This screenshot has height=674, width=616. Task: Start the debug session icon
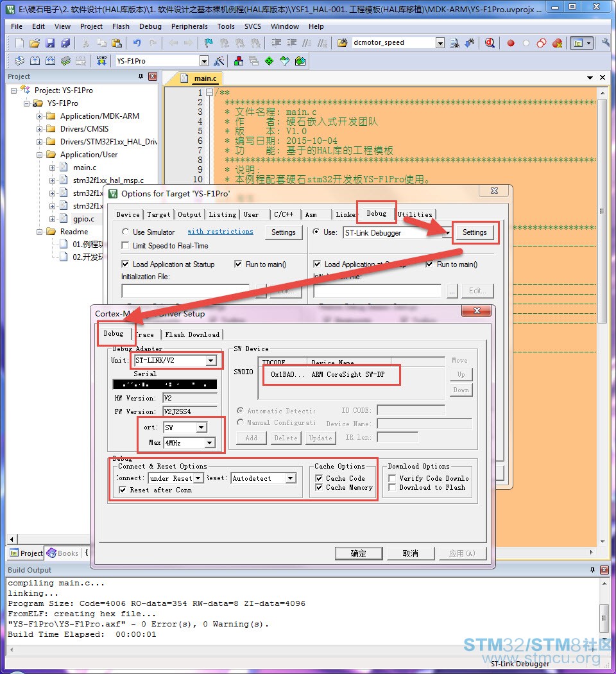tap(490, 42)
